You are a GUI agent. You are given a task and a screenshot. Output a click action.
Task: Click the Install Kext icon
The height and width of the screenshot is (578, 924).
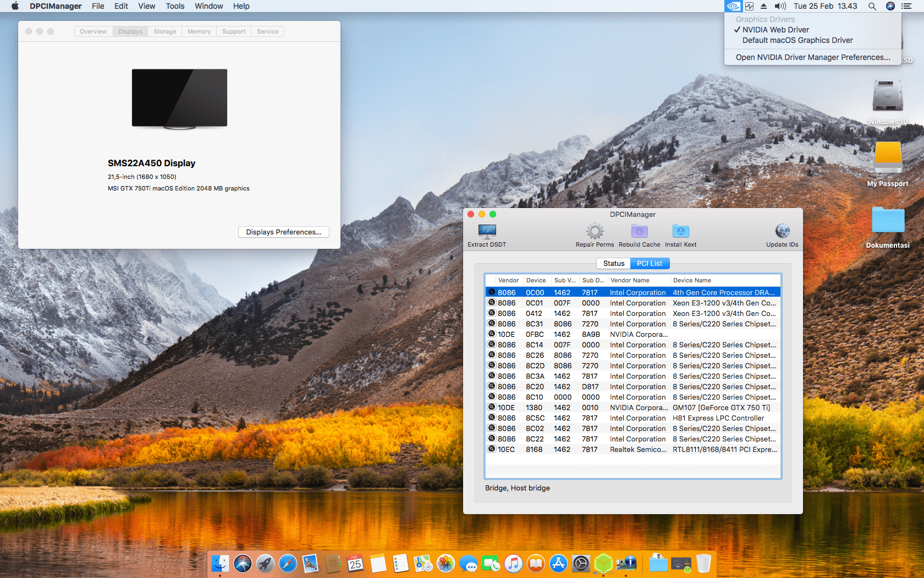(x=680, y=231)
